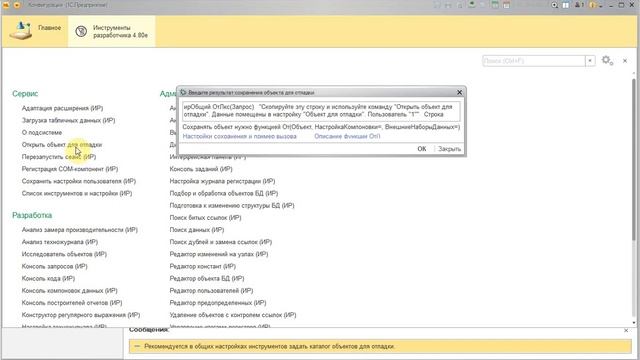Screen dimensions: 640x360
Task: Open Консоль компоновок данных (ИР)
Action: click(x=69, y=291)
